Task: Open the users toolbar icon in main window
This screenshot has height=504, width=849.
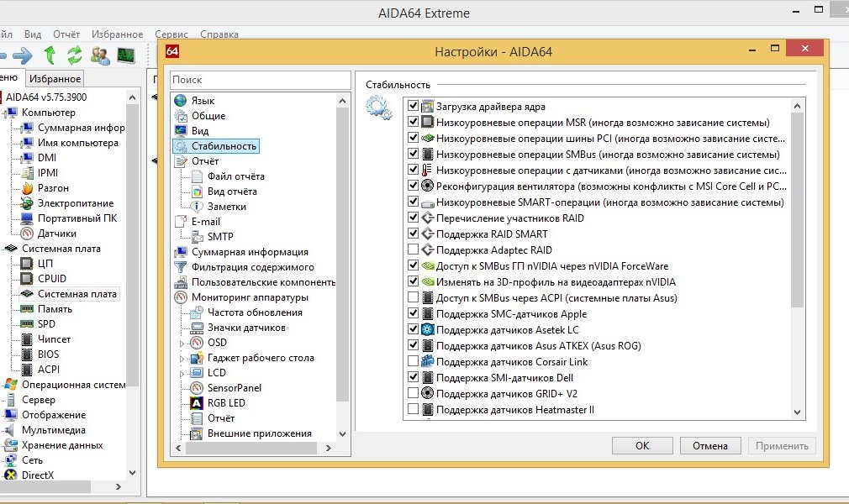Action: coord(100,55)
